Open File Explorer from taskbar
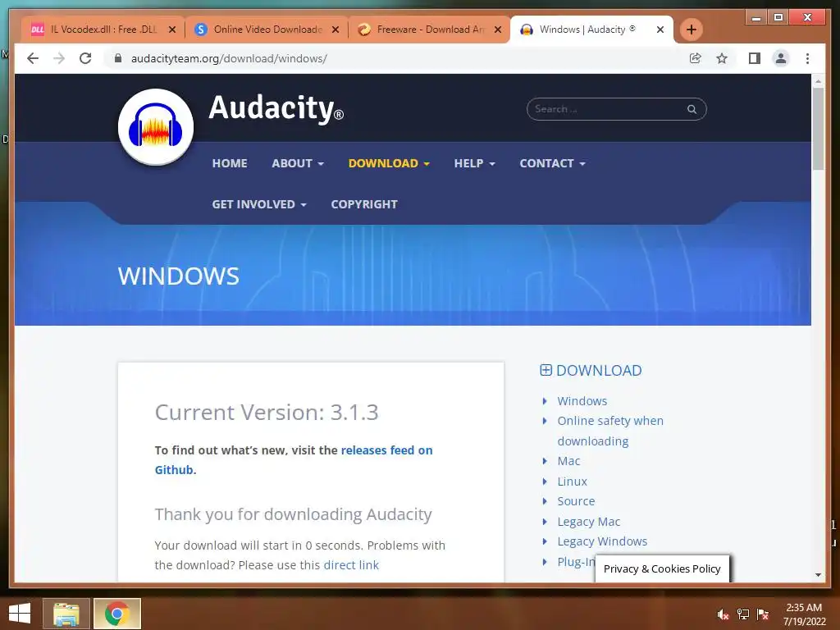 pyautogui.click(x=66, y=614)
